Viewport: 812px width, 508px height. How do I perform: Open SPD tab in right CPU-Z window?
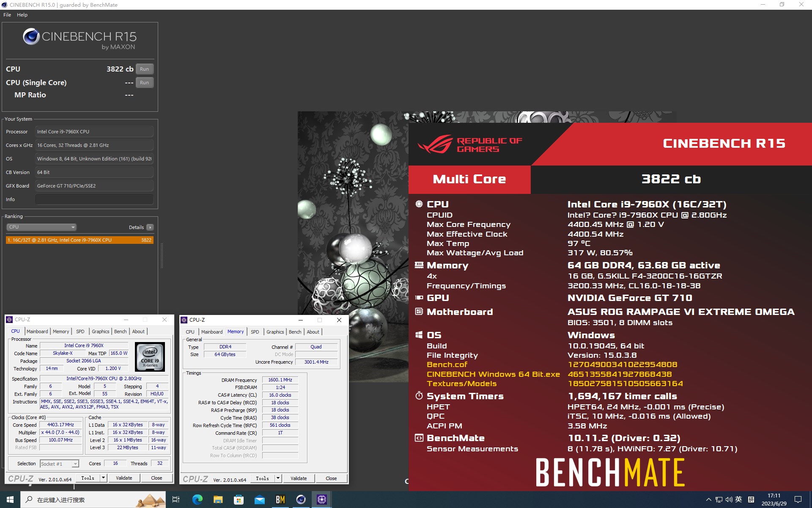point(255,332)
